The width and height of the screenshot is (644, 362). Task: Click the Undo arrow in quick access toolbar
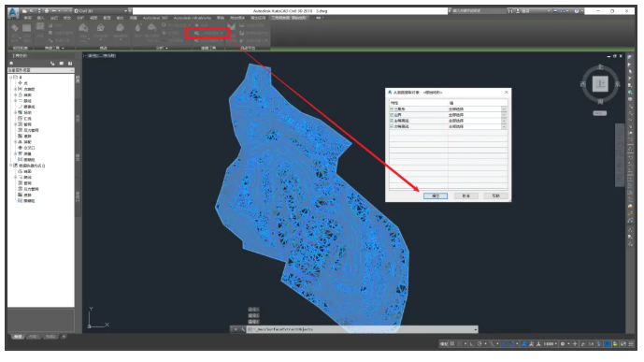[x=54, y=10]
